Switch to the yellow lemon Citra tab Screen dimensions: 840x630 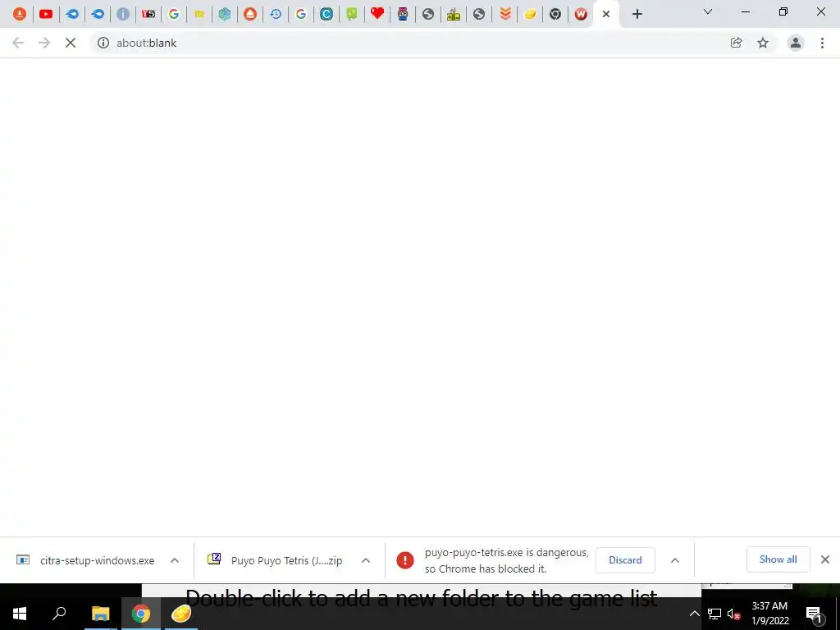click(530, 14)
